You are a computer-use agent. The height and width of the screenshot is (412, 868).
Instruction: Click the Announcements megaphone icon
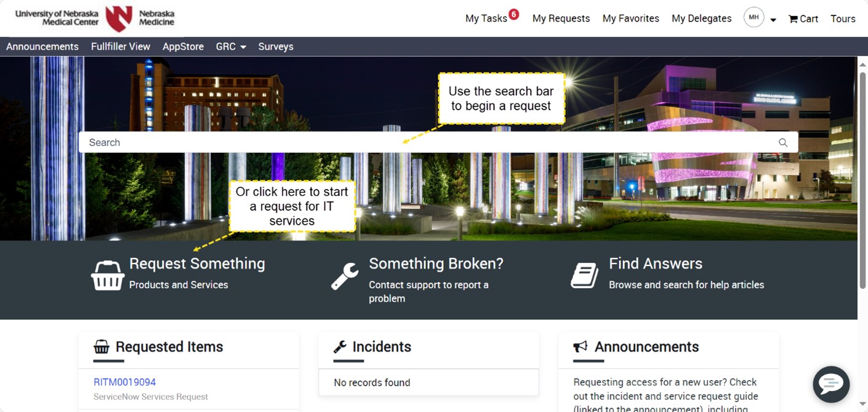(x=581, y=347)
